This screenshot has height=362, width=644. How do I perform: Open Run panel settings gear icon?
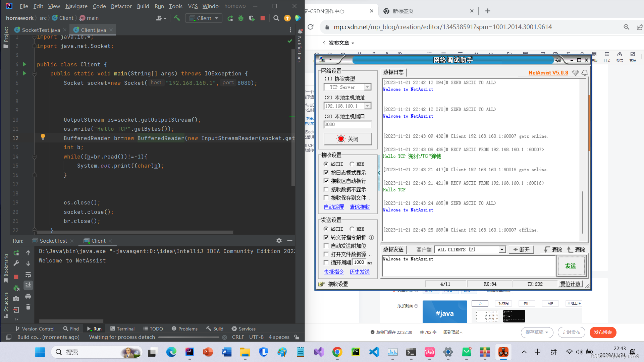click(x=279, y=241)
